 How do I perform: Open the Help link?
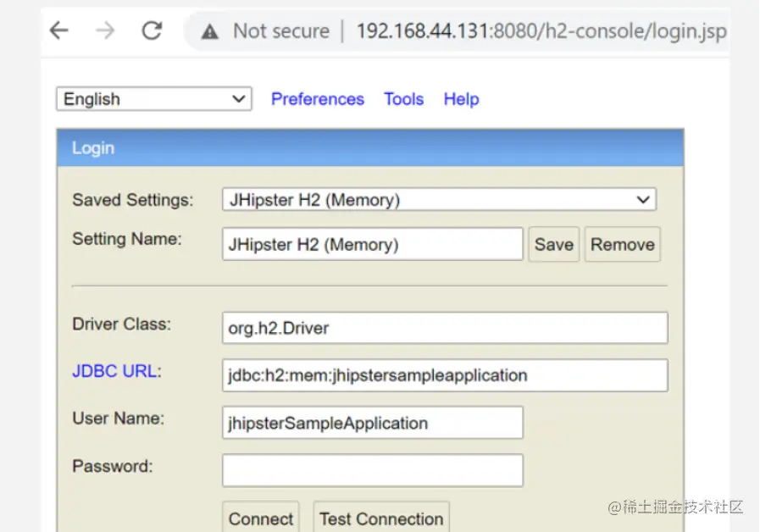click(x=462, y=99)
